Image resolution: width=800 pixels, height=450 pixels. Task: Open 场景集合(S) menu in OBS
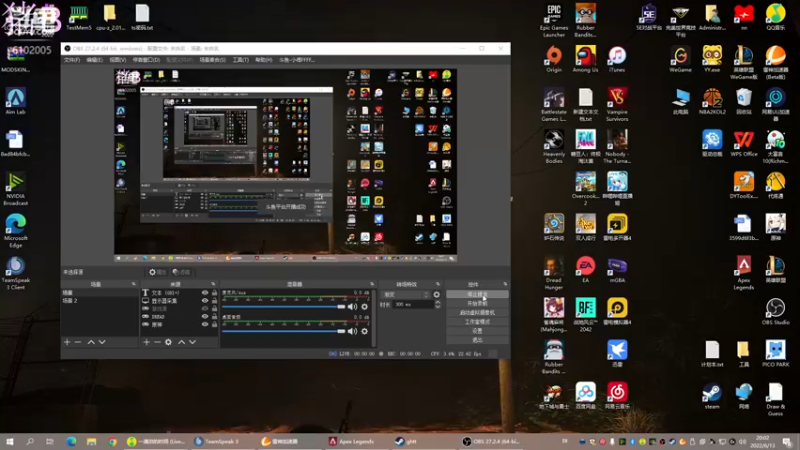coord(212,60)
